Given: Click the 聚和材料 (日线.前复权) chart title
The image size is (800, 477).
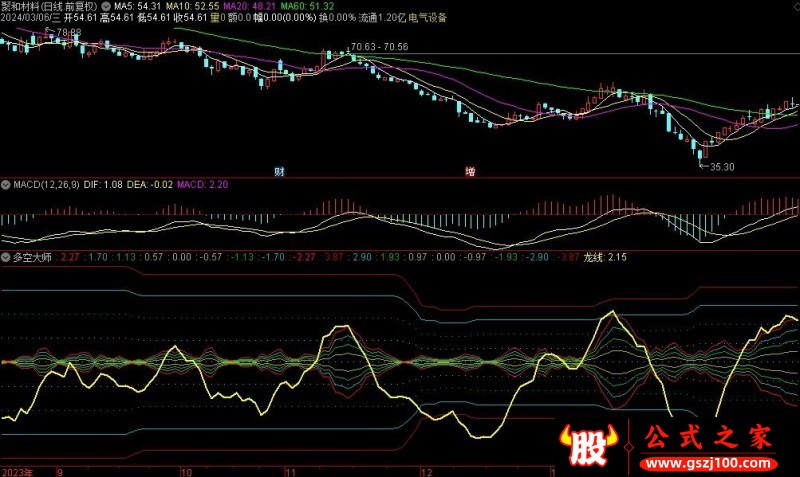Looking at the screenshot, I should 50,6.
